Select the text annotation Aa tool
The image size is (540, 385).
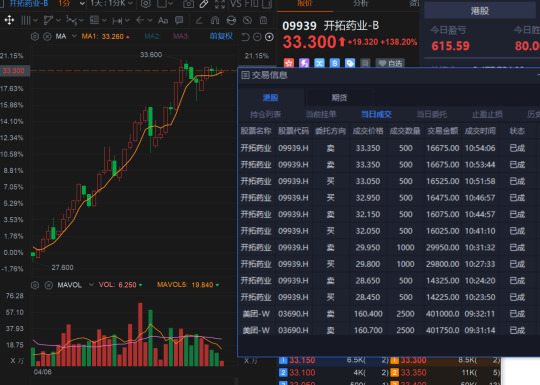(x=163, y=21)
